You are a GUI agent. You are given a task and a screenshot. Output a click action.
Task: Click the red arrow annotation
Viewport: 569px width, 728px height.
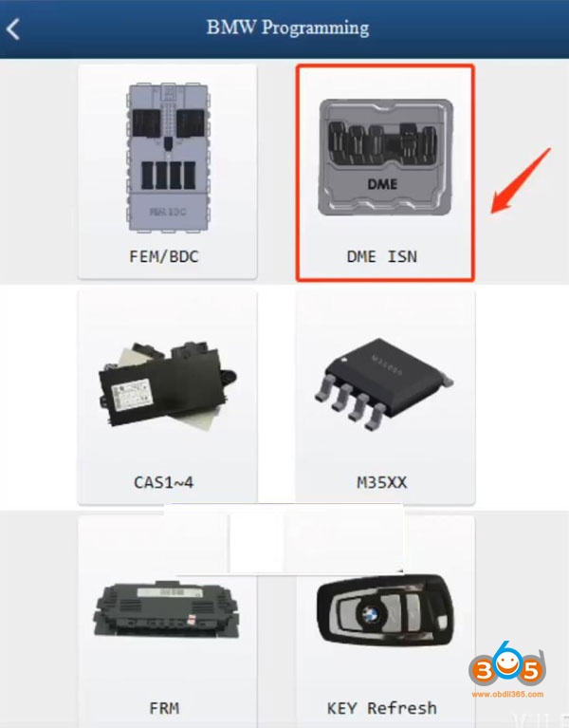pos(521,181)
